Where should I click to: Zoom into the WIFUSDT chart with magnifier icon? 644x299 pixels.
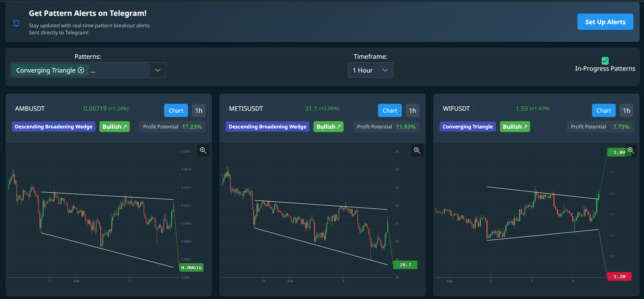pos(631,151)
